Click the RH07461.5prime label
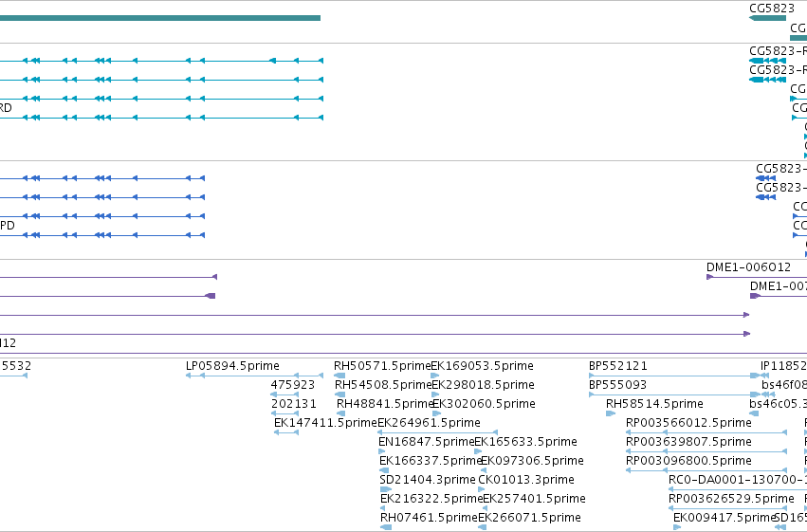807x532 pixels. (x=429, y=518)
